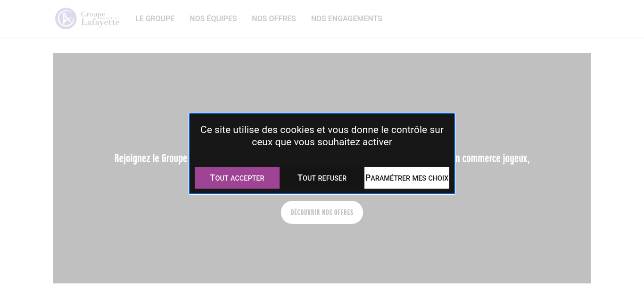Click the cookie notice message text
This screenshot has width=644, height=307.
coord(322,136)
